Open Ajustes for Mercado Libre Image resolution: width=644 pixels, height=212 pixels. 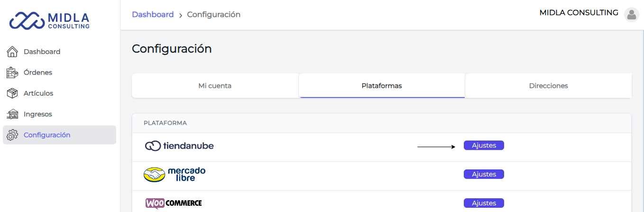484,174
